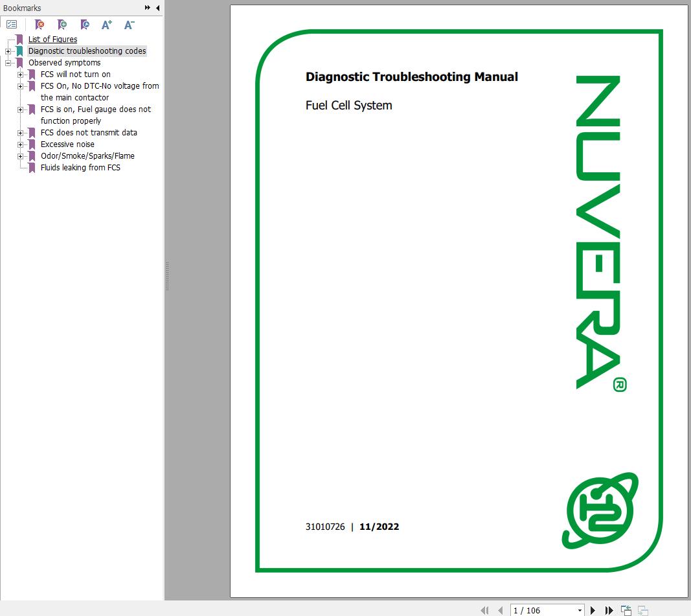The width and height of the screenshot is (691, 616).
Task: Collapse the Bookmarks panel with double-arrow
Action: pos(148,8)
